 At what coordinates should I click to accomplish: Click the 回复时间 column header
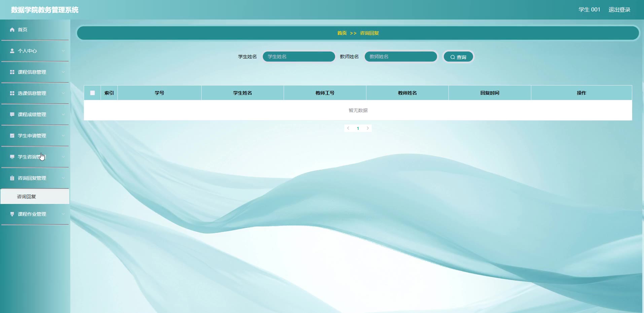490,93
